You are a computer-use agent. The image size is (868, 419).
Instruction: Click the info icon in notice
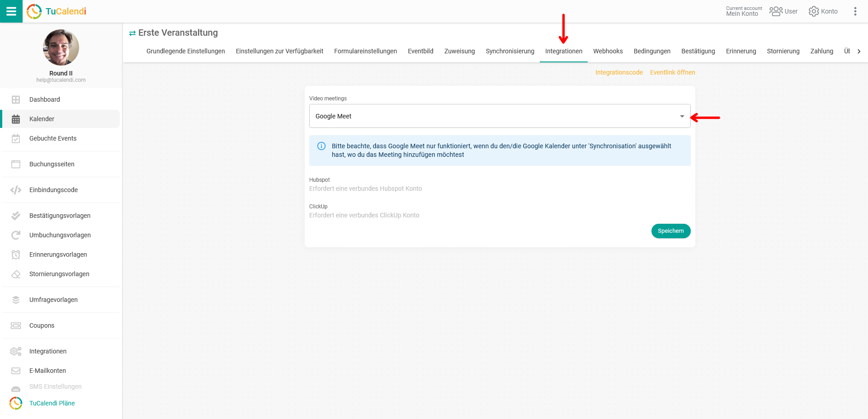[x=321, y=146]
